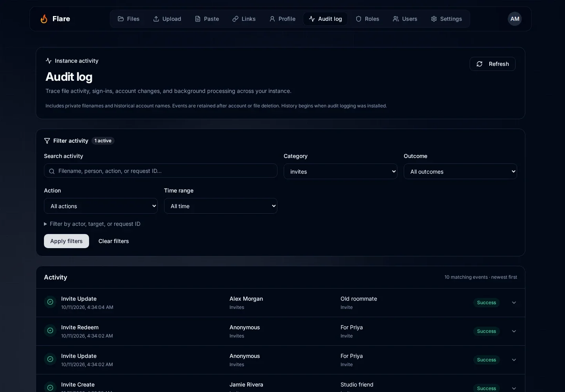Open the Outcome dropdown

point(460,171)
